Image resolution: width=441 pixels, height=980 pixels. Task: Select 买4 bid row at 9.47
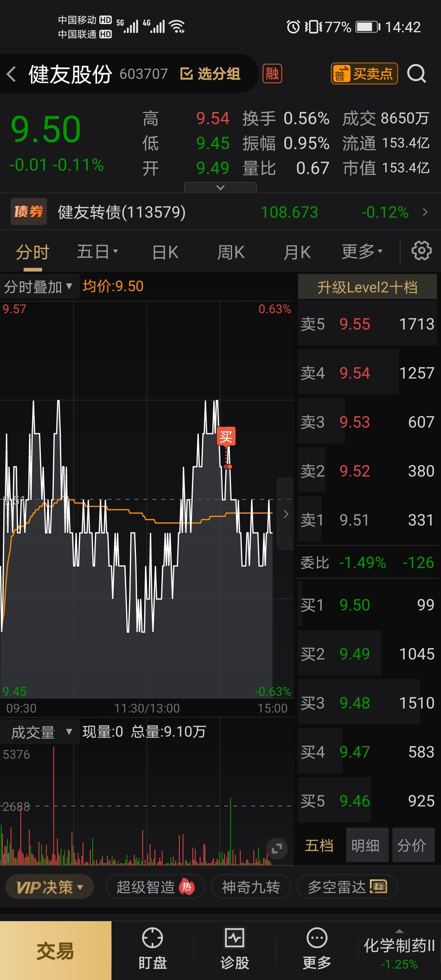(367, 752)
